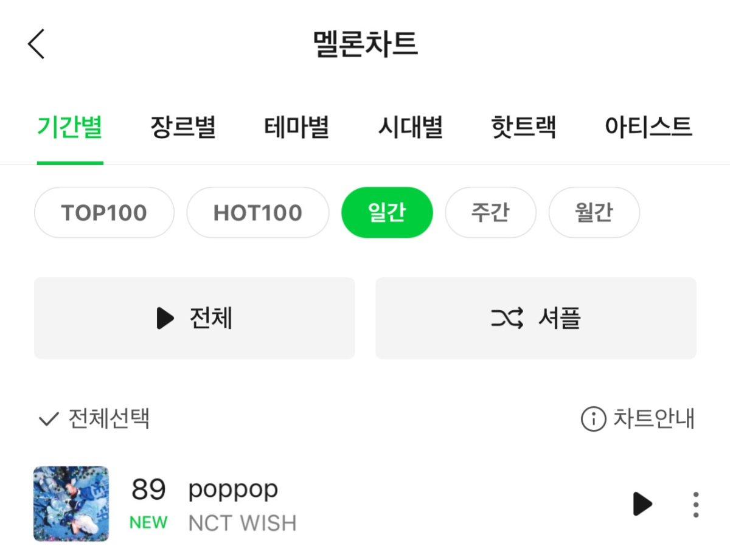
Task: Click the poppop song title
Action: coord(234,489)
